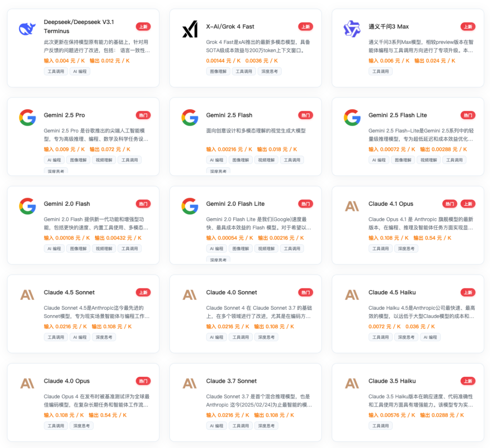Click the 通义千问3 Max purple logo

click(352, 29)
